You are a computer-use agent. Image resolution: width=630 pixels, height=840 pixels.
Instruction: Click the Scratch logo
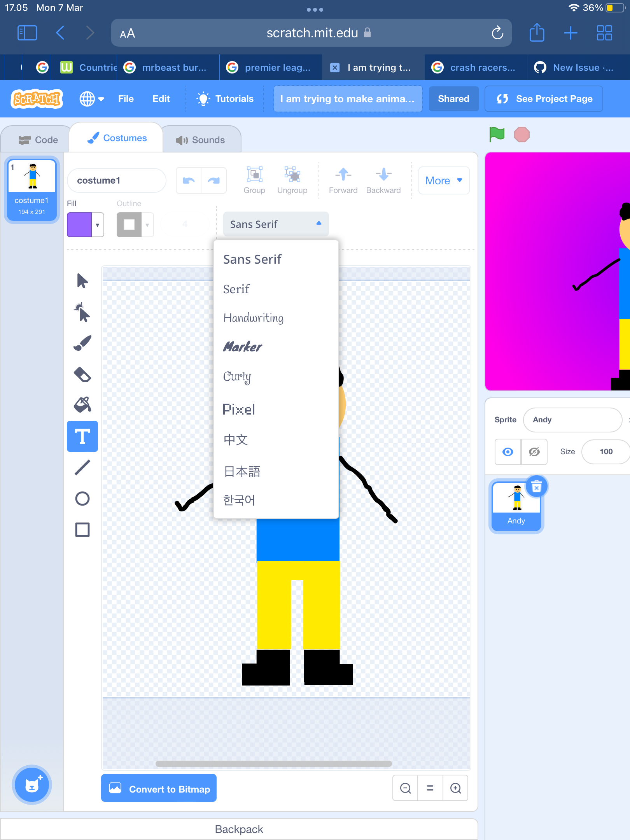[37, 99]
